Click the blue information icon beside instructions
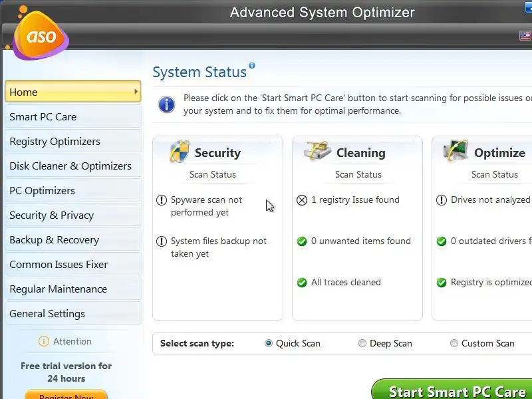The image size is (532, 399). (x=166, y=104)
